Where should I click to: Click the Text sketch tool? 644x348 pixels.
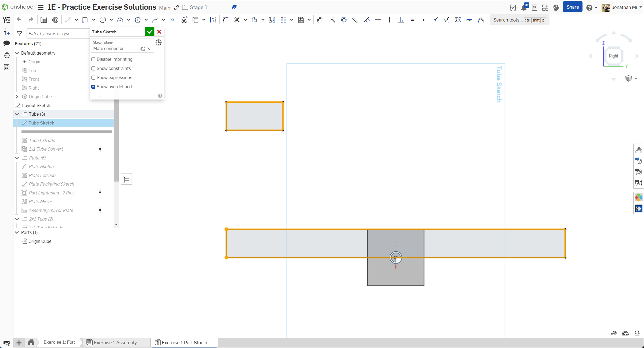tap(184, 20)
